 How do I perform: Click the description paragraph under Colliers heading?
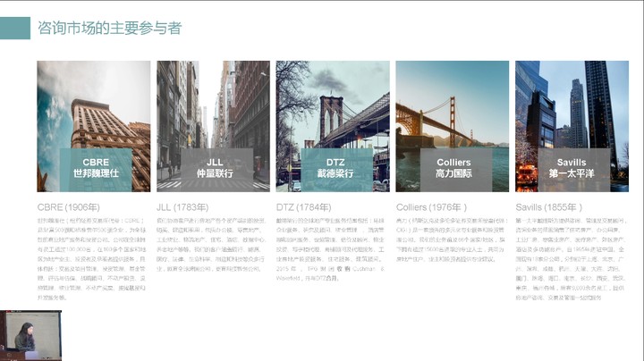click(453, 240)
